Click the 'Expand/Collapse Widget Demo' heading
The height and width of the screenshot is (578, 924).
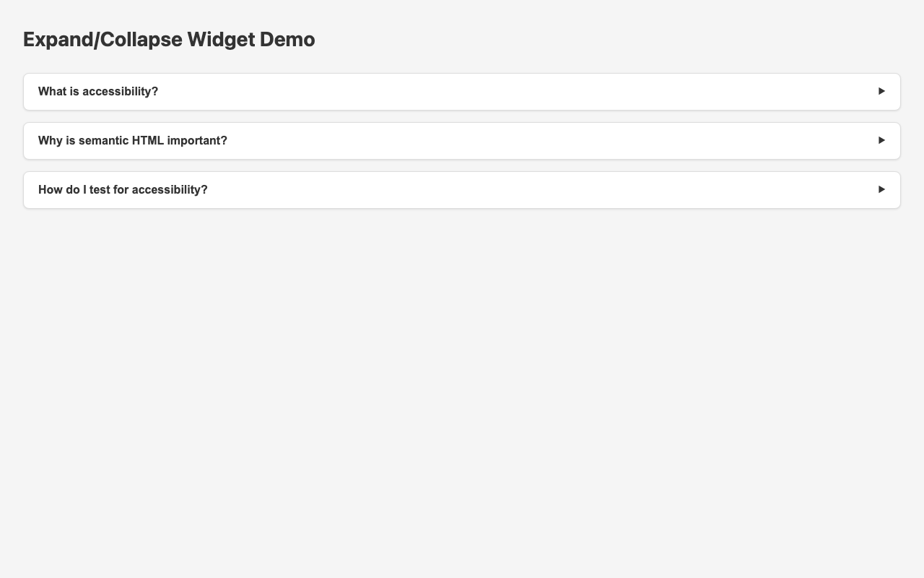point(169,40)
